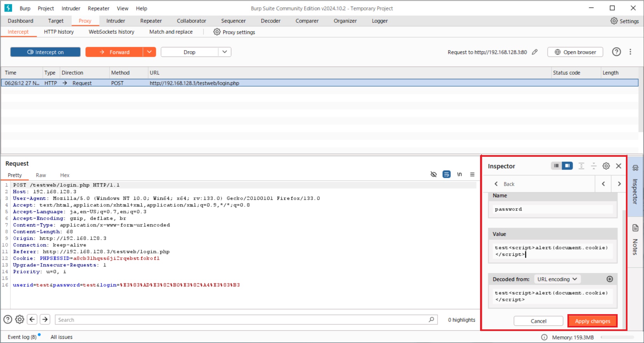Go to next Inspector item arrow
The height and width of the screenshot is (343, 644).
point(619,184)
